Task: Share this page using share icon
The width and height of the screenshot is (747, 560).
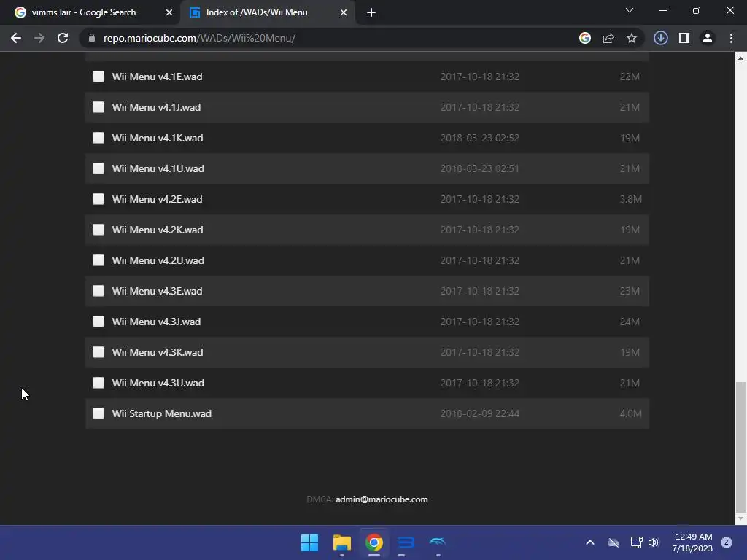Action: pyautogui.click(x=608, y=38)
